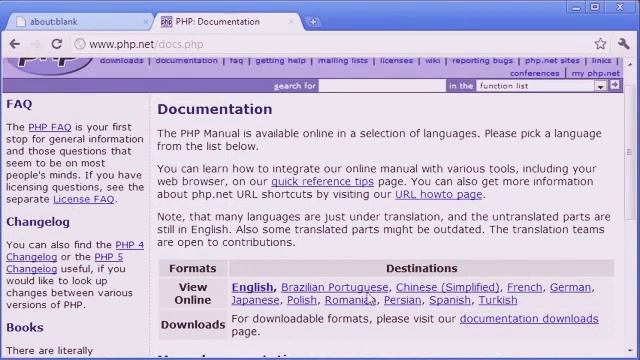Click the scrollbar up arrow
This screenshot has width=640, height=360.
coord(629,64)
